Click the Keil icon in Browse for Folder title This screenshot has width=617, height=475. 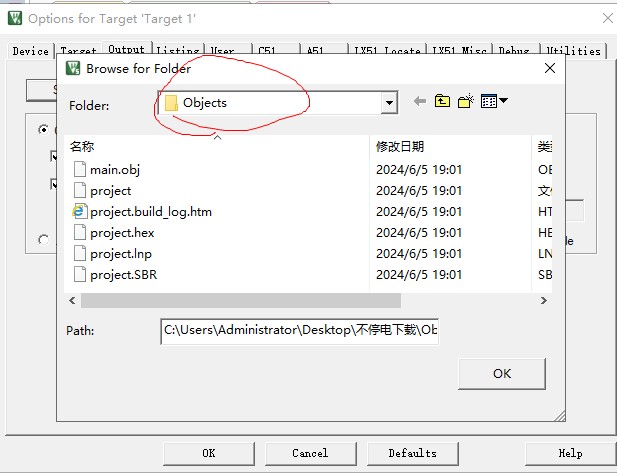(x=73, y=68)
